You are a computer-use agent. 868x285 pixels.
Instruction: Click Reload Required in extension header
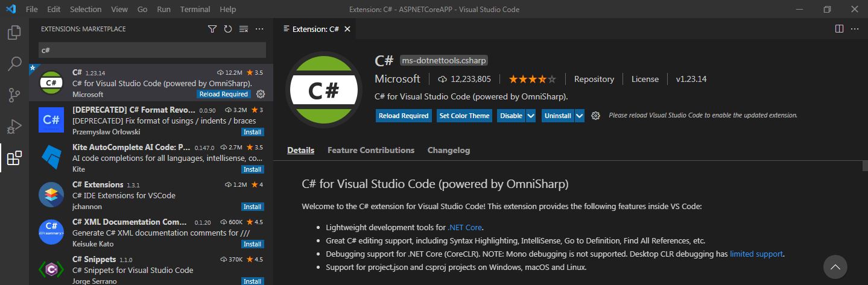tap(404, 116)
